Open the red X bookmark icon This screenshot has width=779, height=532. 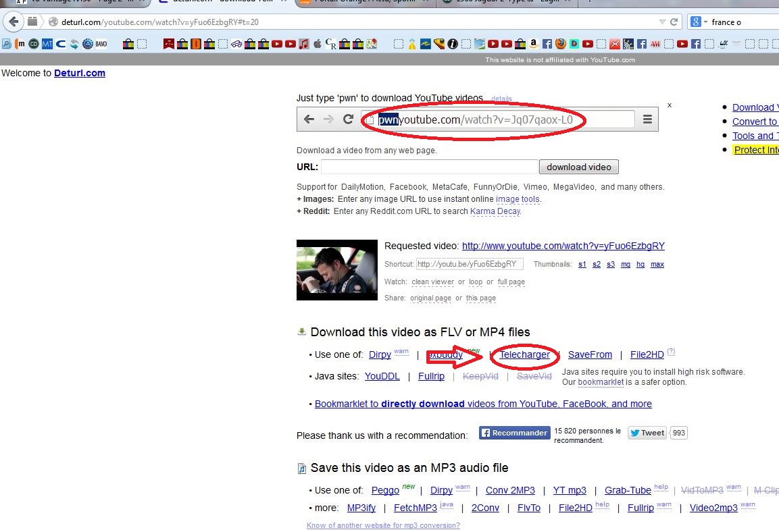[x=615, y=44]
